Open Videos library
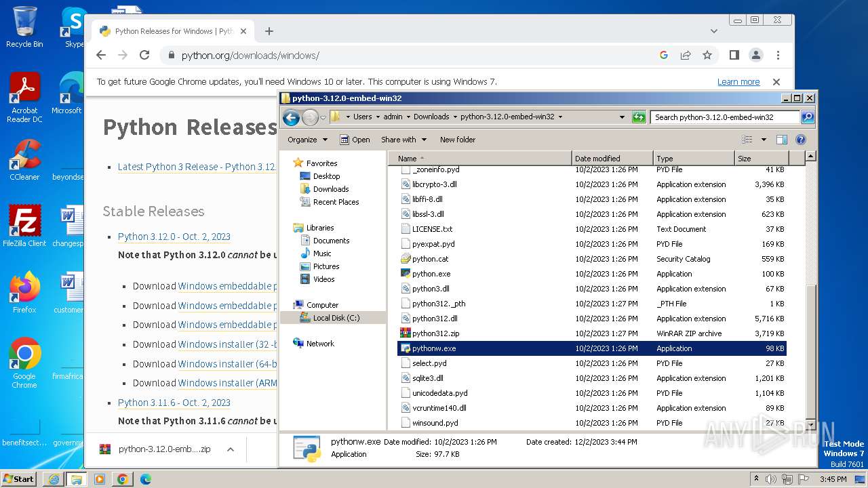868x488 pixels. (x=323, y=279)
